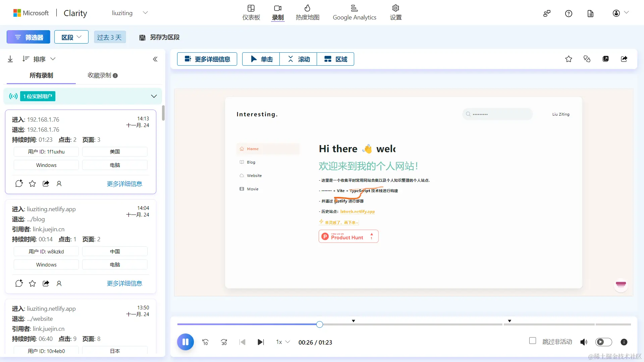This screenshot has width=644, height=362.
Task: Share the current recording
Action: click(624, 59)
